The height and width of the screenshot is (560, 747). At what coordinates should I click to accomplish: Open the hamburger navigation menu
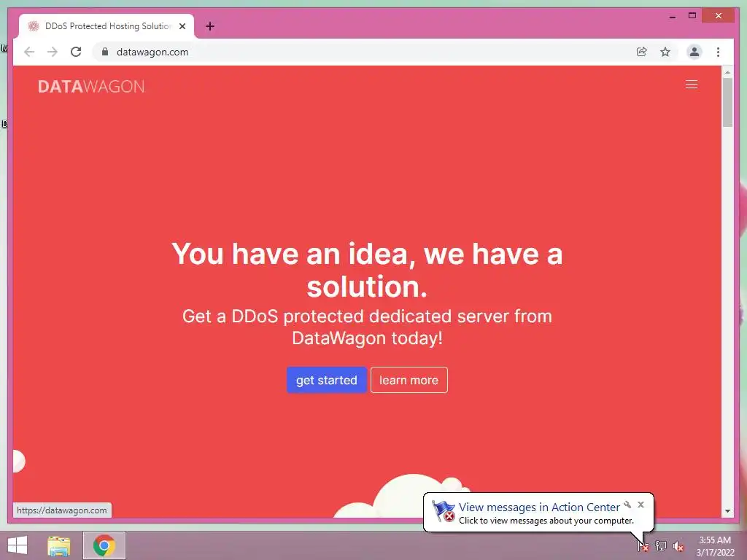(692, 85)
